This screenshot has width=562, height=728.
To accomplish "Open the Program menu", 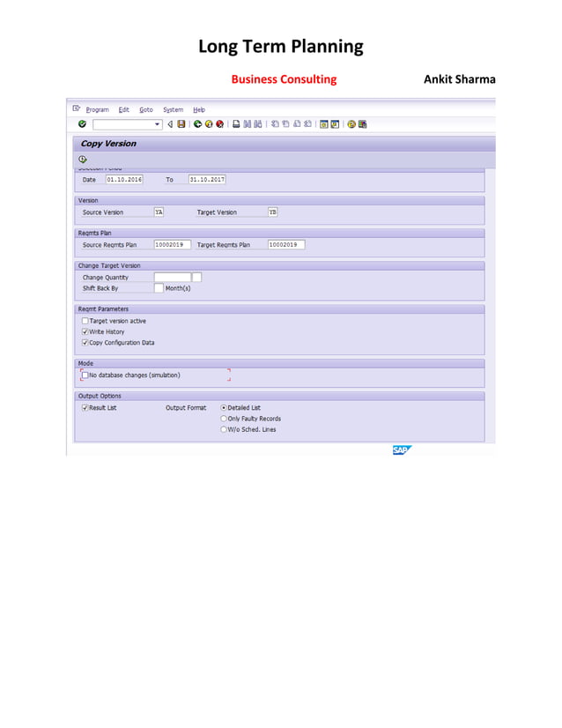I will click(x=98, y=109).
